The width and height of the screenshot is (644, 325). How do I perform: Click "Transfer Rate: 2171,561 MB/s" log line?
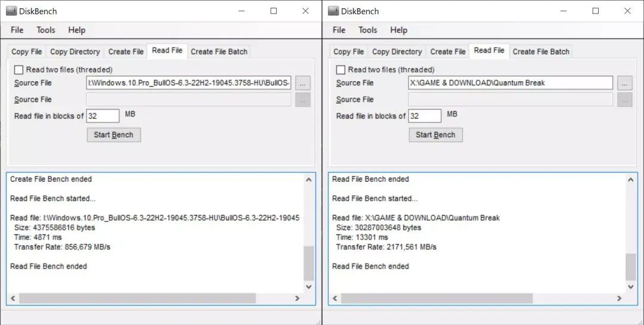[x=386, y=247]
